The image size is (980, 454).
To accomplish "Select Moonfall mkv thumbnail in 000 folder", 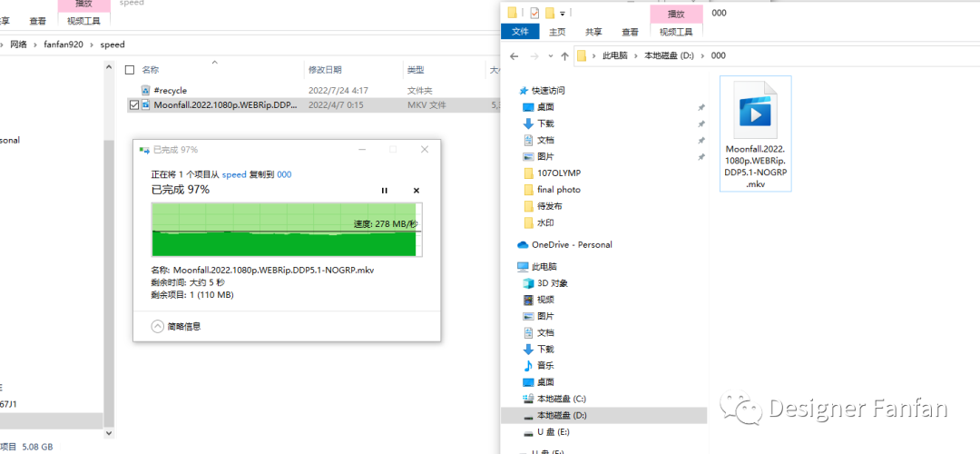I will (x=755, y=133).
